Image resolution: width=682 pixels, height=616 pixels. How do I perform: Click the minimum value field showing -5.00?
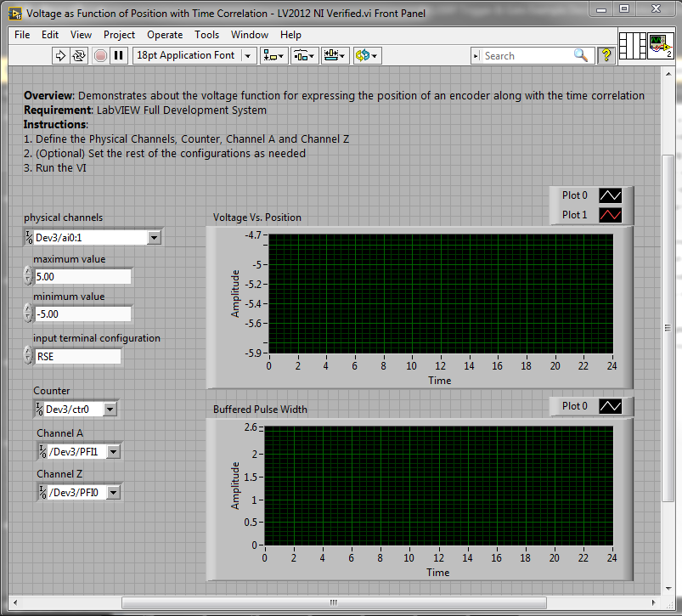coord(82,314)
